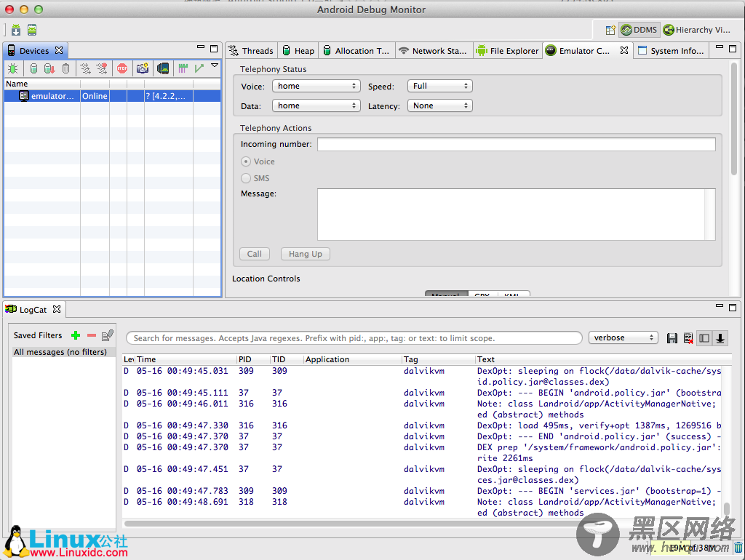This screenshot has width=745, height=560.
Task: Open the Allocation Tracker tab
Action: (x=356, y=51)
